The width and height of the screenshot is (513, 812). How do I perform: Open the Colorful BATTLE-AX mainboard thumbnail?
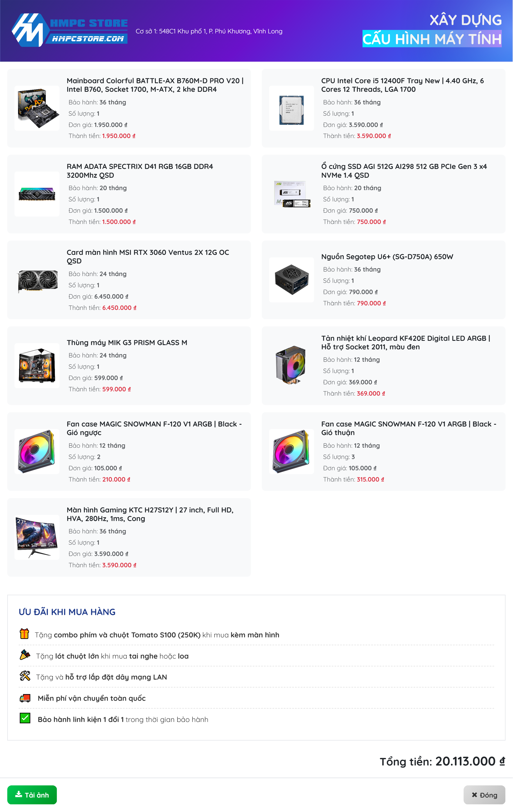point(37,108)
